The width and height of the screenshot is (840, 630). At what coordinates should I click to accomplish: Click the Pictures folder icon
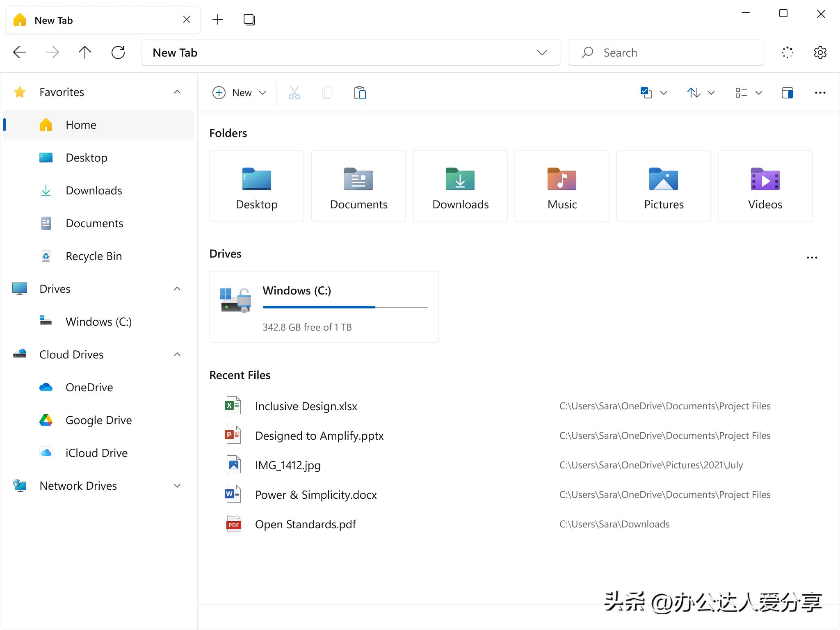point(663,180)
